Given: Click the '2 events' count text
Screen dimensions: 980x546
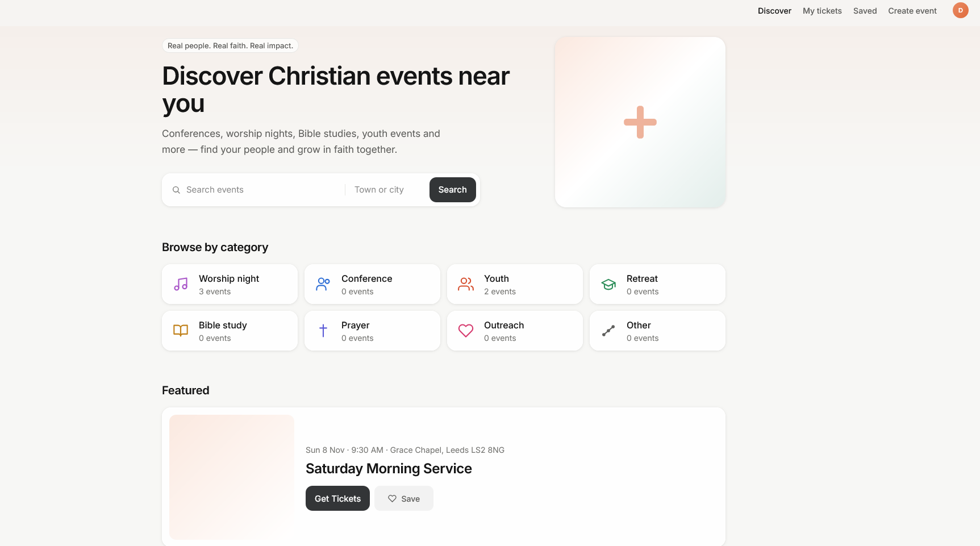Looking at the screenshot, I should (x=500, y=291).
